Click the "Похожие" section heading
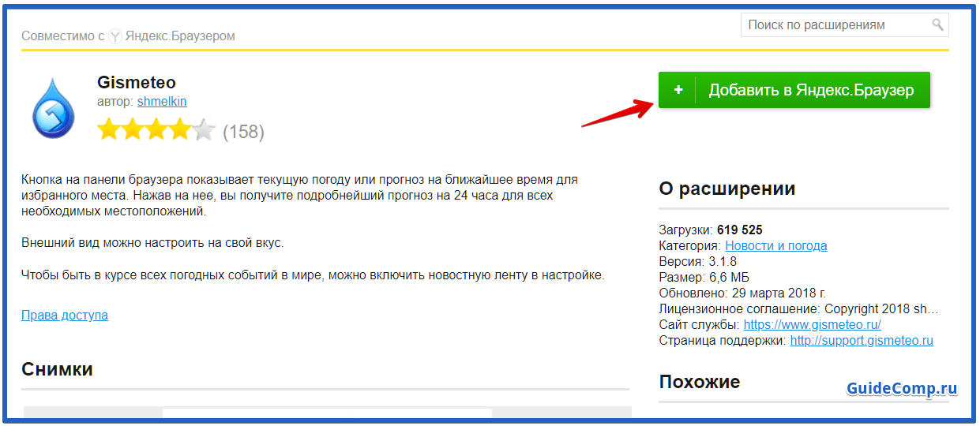The image size is (980, 426). (x=699, y=382)
